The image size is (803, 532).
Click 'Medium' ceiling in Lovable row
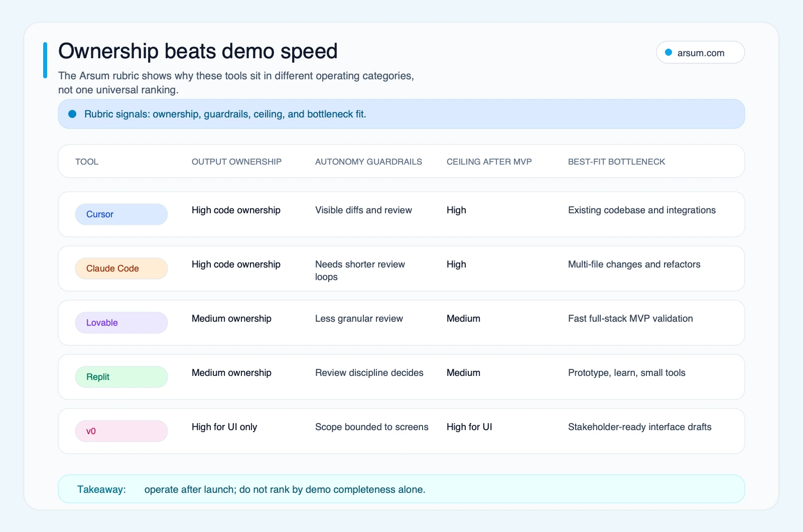tap(463, 319)
